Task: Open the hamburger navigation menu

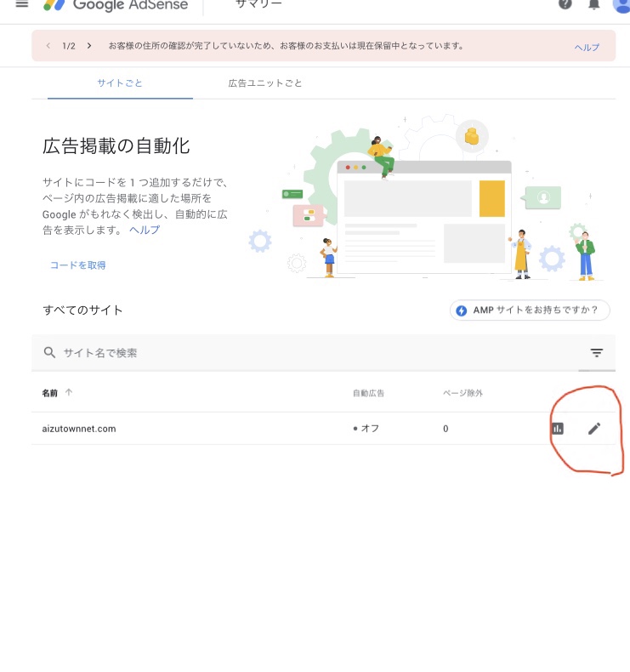Action: (x=22, y=4)
